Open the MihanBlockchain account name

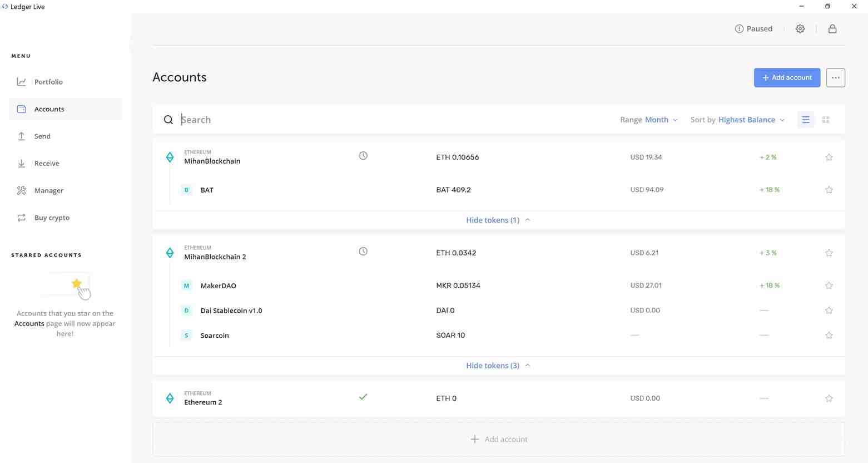212,161
